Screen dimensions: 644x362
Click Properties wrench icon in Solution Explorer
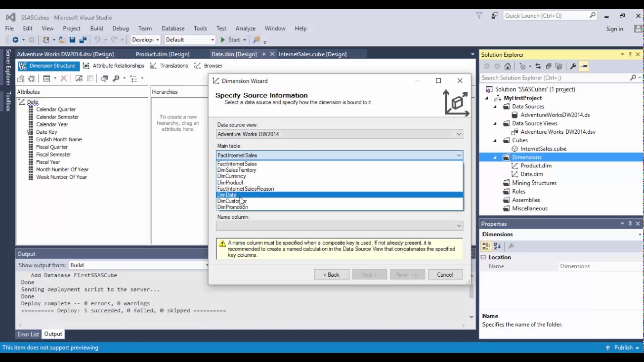pos(573,66)
